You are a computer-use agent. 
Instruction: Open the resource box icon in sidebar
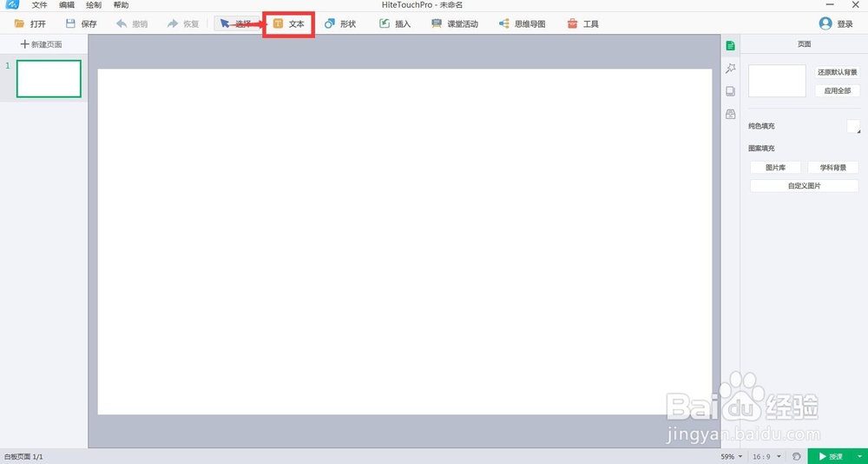pyautogui.click(x=731, y=114)
